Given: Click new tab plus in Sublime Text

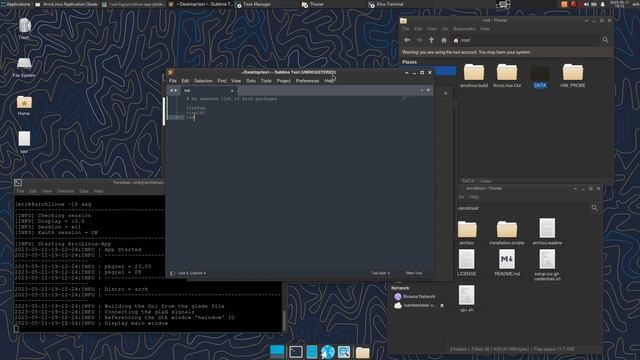Looking at the screenshot, I should (422, 90).
